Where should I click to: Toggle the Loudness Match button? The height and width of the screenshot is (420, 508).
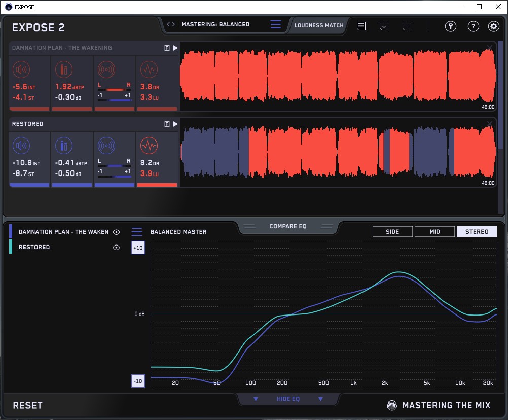point(318,25)
